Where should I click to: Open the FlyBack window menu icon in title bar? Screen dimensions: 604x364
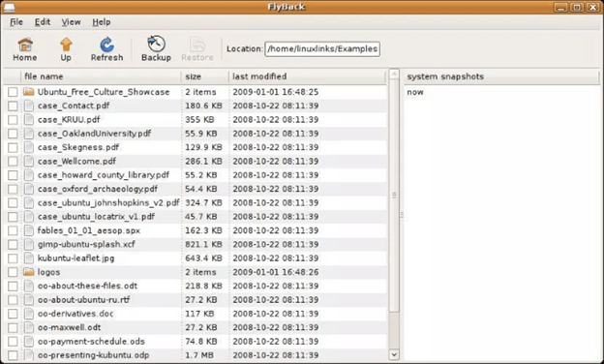tap(9, 7)
